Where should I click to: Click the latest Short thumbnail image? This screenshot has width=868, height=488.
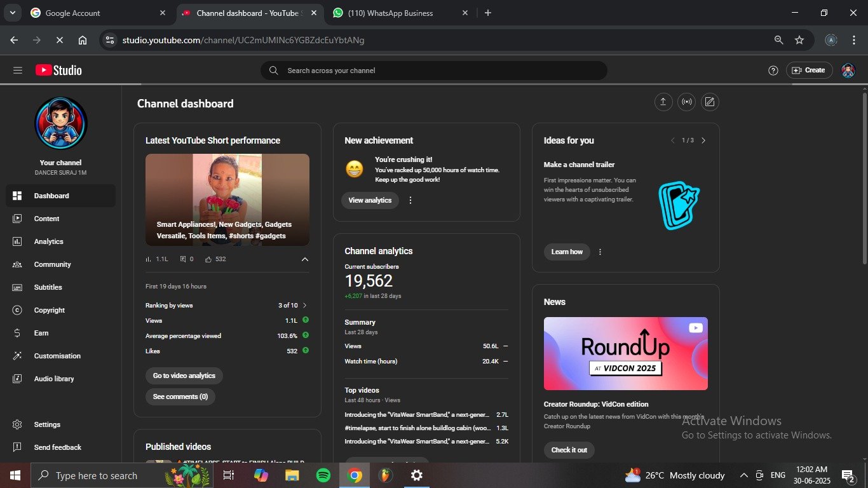pyautogui.click(x=227, y=200)
